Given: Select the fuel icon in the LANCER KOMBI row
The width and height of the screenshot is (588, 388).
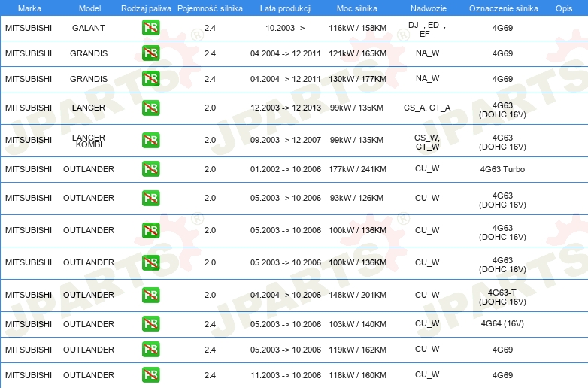Looking at the screenshot, I should tap(150, 140).
